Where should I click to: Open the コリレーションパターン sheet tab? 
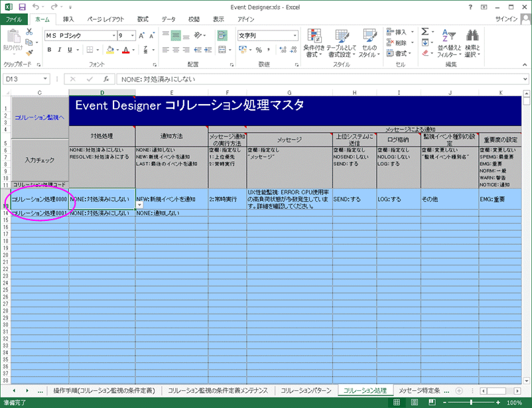click(306, 391)
